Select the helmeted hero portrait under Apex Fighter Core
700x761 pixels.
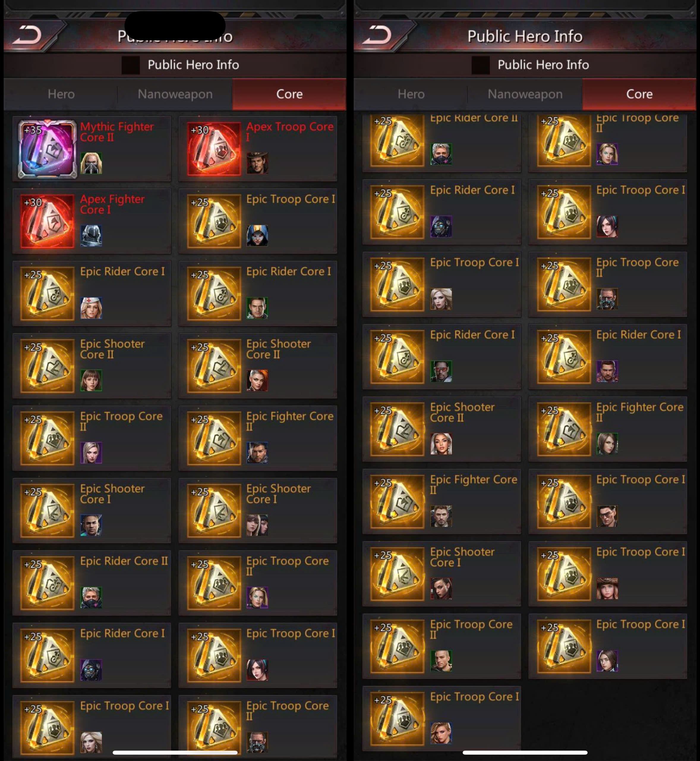click(91, 236)
